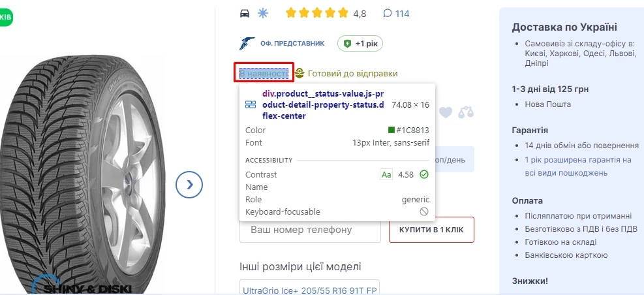Click the contrast pass checkmark icon

pos(424,175)
